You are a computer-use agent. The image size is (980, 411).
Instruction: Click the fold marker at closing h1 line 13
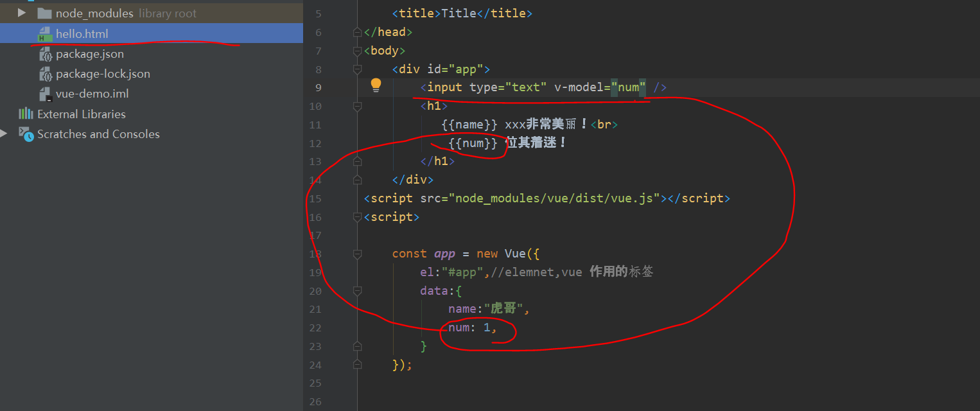358,161
